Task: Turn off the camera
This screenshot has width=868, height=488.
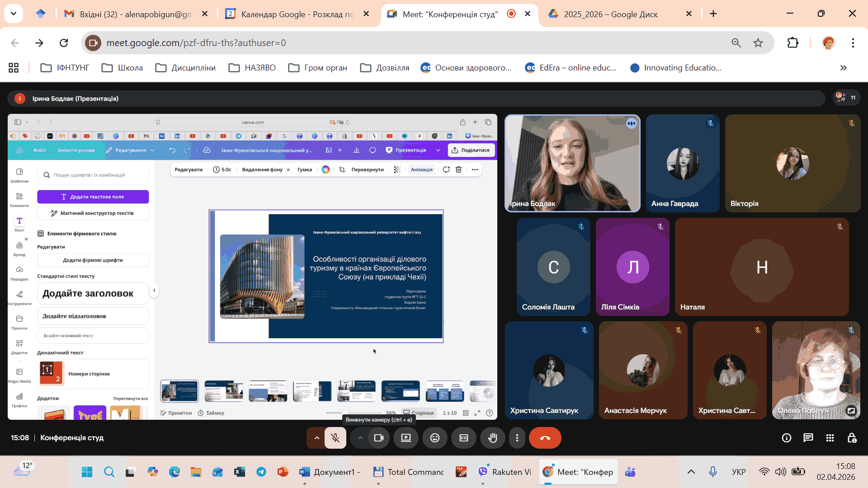Action: point(379,438)
